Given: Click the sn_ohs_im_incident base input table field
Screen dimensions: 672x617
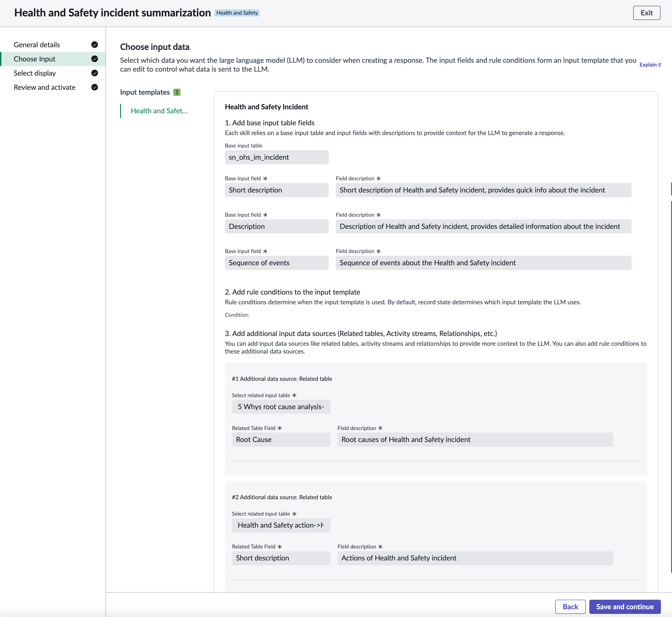Looking at the screenshot, I should pyautogui.click(x=277, y=157).
